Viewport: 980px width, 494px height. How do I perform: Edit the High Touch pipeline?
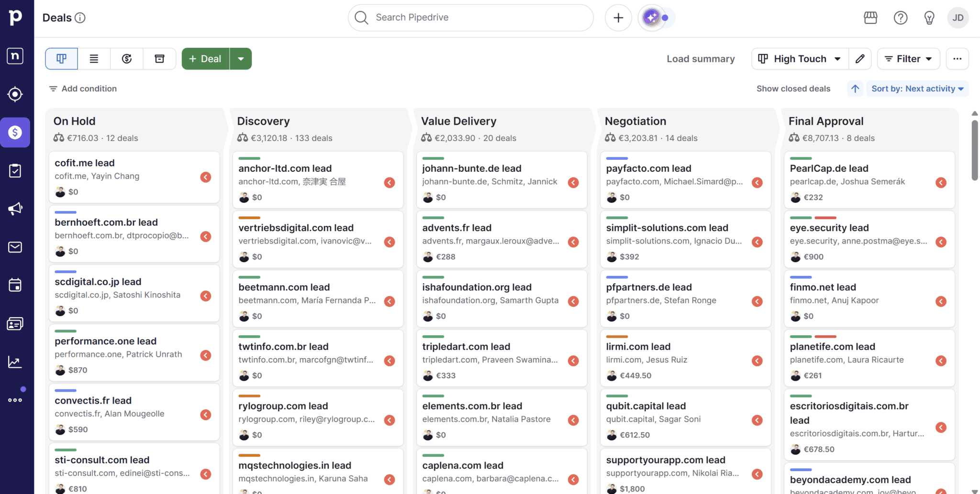coord(860,59)
